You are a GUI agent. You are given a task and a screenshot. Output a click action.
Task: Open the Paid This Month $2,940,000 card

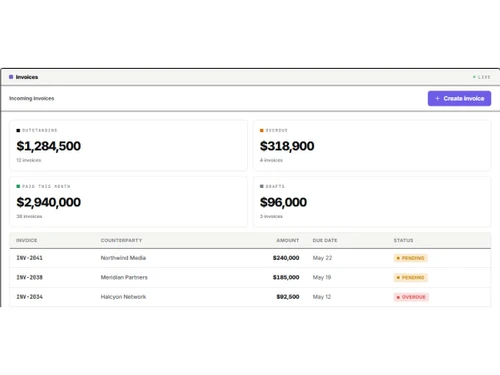[x=128, y=202]
